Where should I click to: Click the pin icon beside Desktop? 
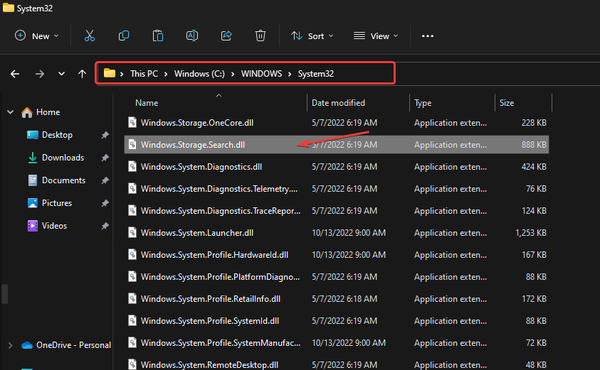pyautogui.click(x=105, y=135)
